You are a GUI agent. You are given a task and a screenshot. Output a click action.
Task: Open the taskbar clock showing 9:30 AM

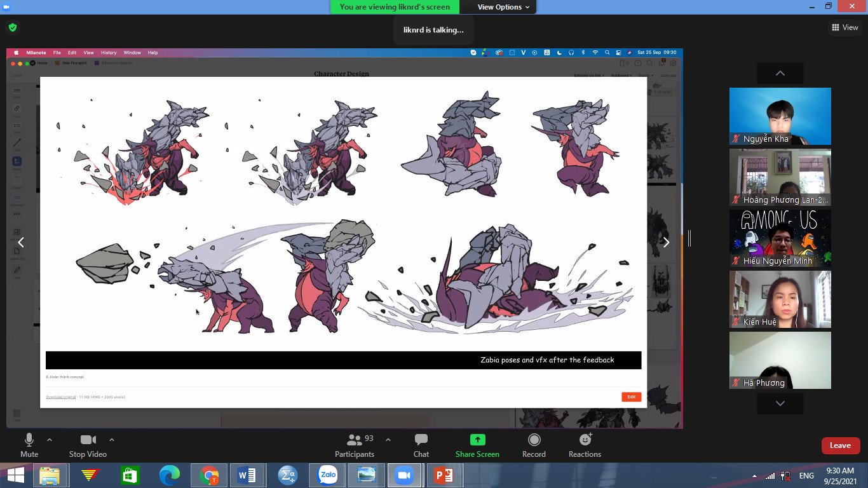[x=840, y=476]
